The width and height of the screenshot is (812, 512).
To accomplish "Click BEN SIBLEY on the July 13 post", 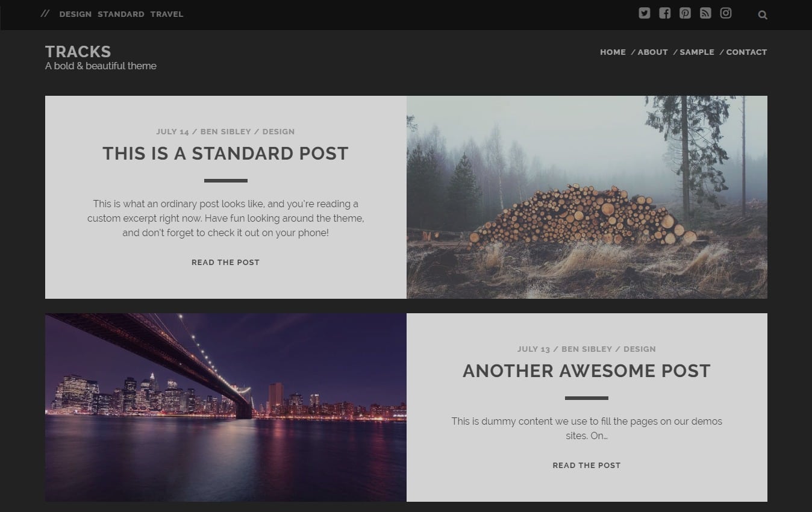I will (587, 349).
